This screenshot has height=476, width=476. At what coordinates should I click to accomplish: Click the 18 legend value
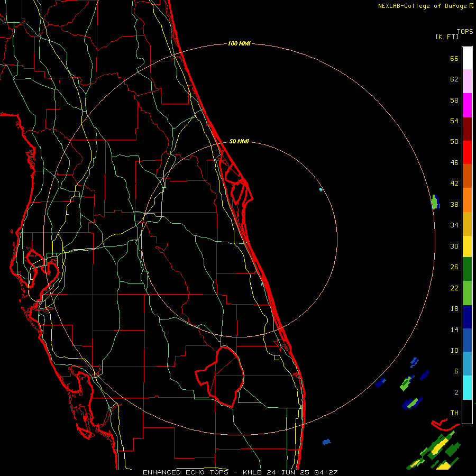click(454, 309)
